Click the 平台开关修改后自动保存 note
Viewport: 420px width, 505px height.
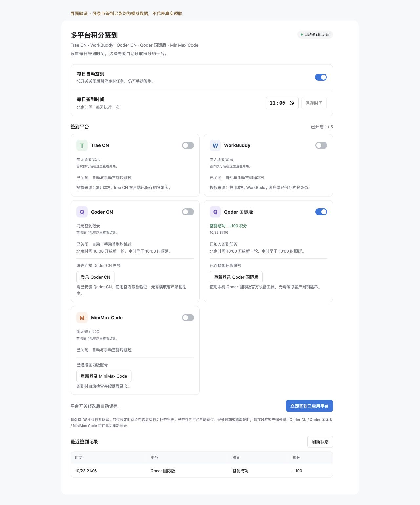pos(96,406)
